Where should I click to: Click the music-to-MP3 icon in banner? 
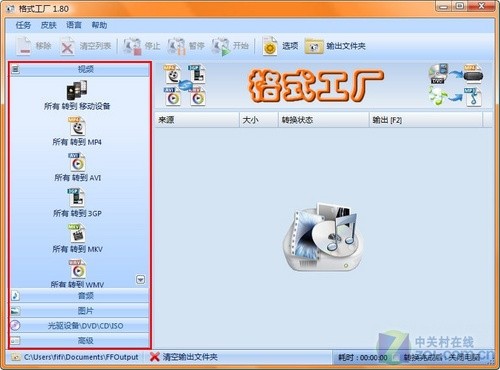click(456, 97)
